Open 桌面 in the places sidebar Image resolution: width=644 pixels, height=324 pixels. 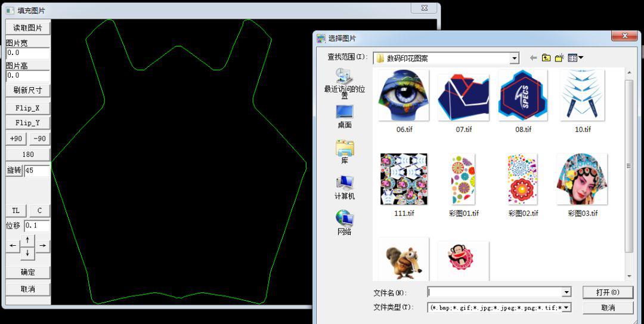pos(344,117)
